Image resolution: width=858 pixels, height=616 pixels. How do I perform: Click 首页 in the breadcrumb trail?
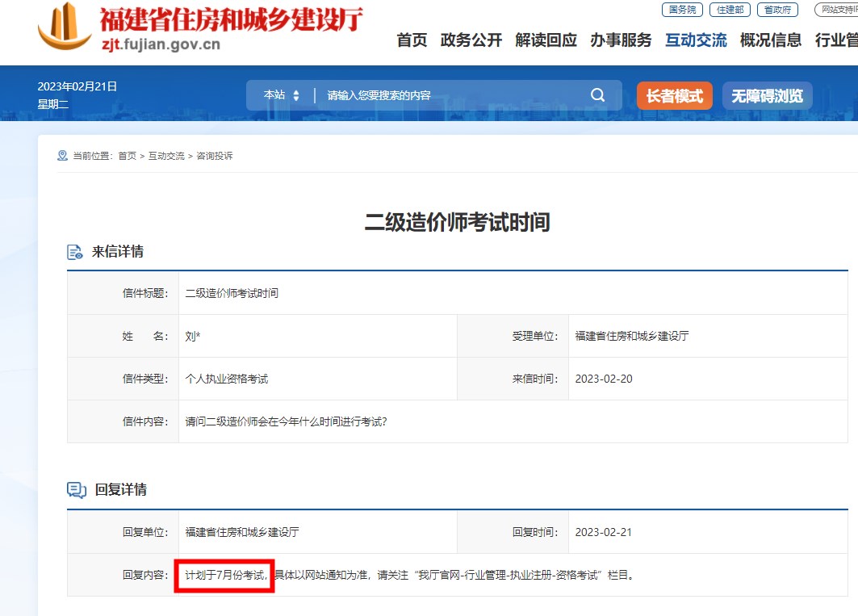[128, 156]
